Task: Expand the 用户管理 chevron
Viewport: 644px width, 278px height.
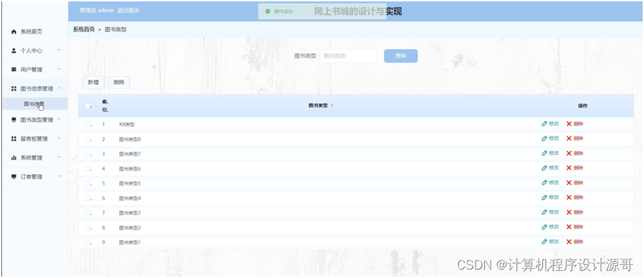Action: pyautogui.click(x=59, y=69)
